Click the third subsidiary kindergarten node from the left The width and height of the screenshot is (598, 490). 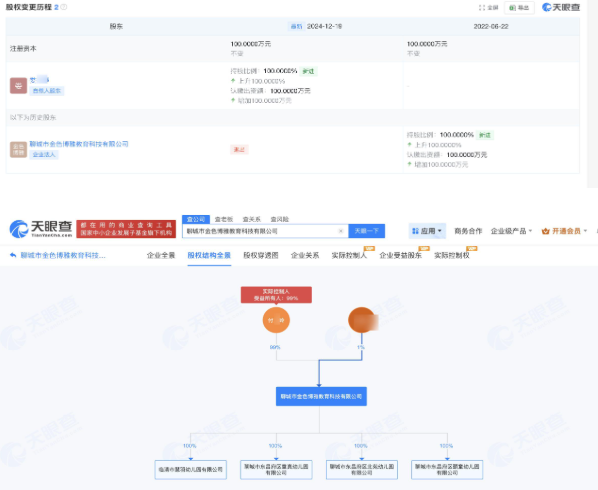point(362,469)
